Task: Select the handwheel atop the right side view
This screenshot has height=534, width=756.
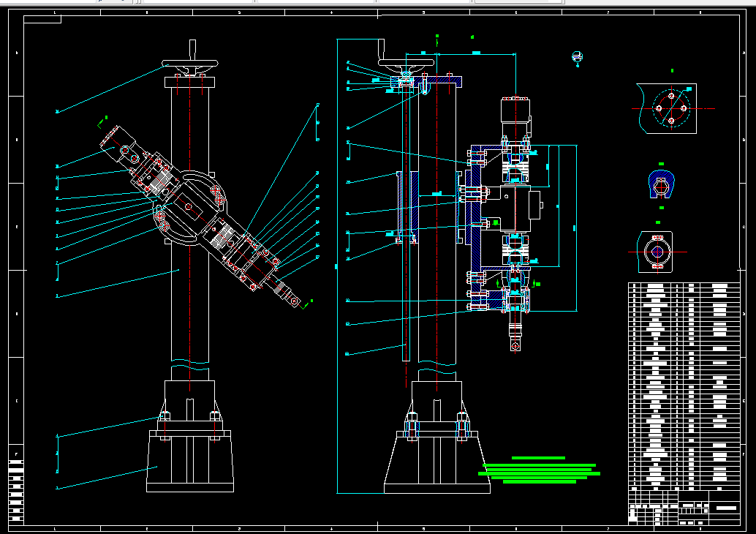Action: click(x=406, y=63)
